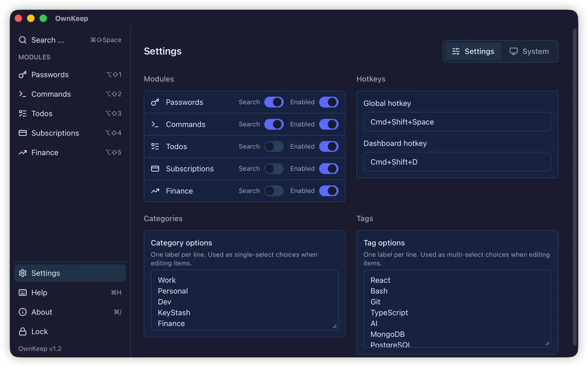Viewport: 588px width, 367px height.
Task: Lock the OwnKeep vault
Action: pos(69,331)
